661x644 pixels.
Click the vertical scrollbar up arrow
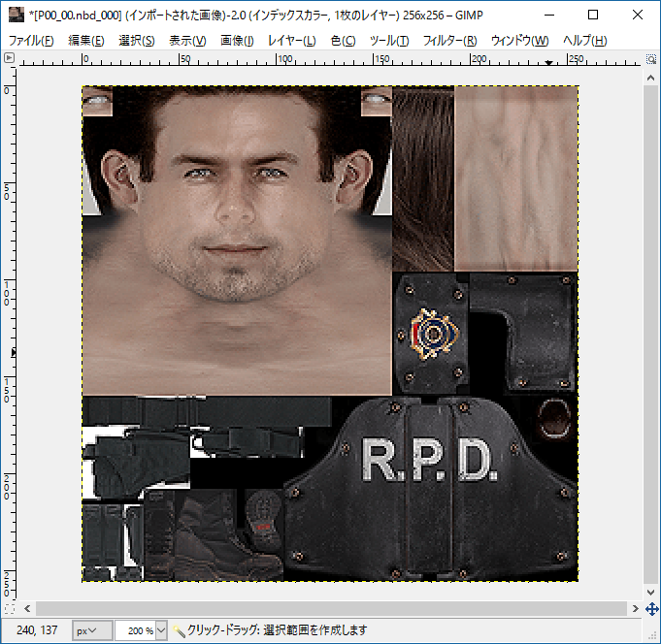pyautogui.click(x=650, y=78)
